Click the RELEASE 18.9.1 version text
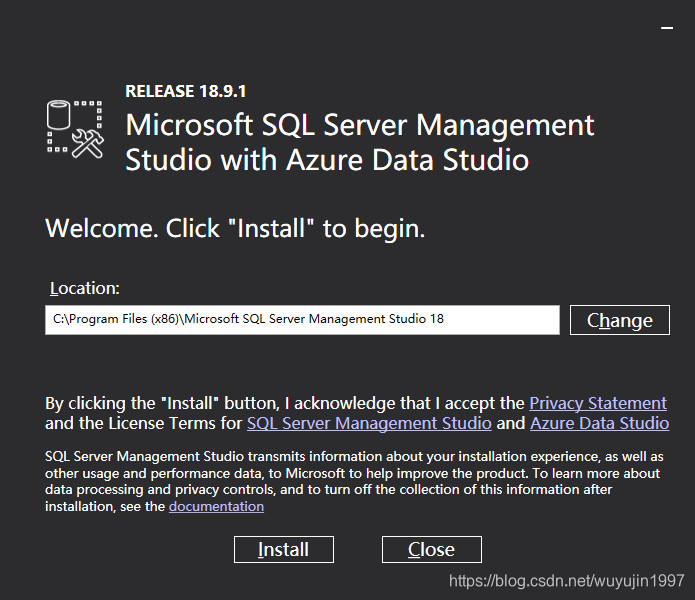This screenshot has height=600, width=695. (x=185, y=91)
